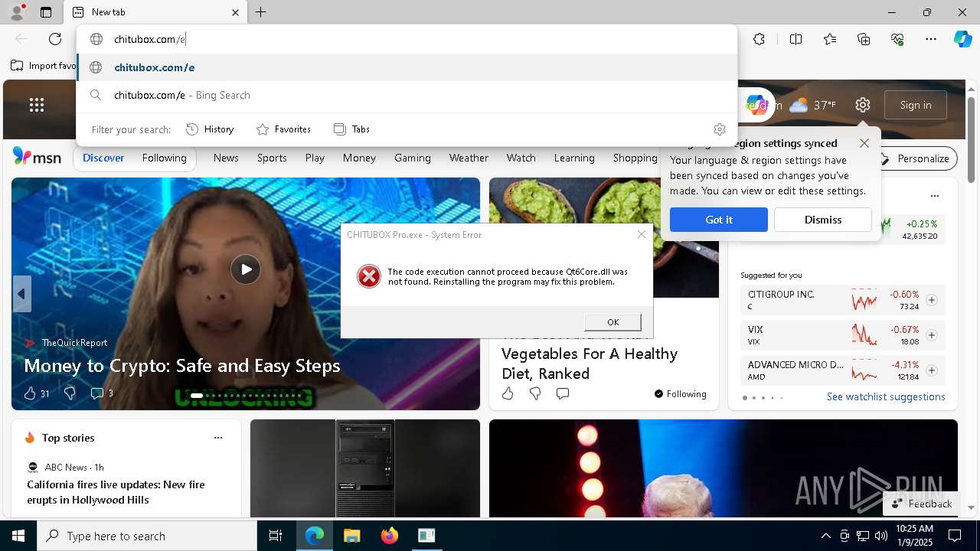The width and height of the screenshot is (980, 551).
Task: Open the Gaming category
Action: pos(413,158)
